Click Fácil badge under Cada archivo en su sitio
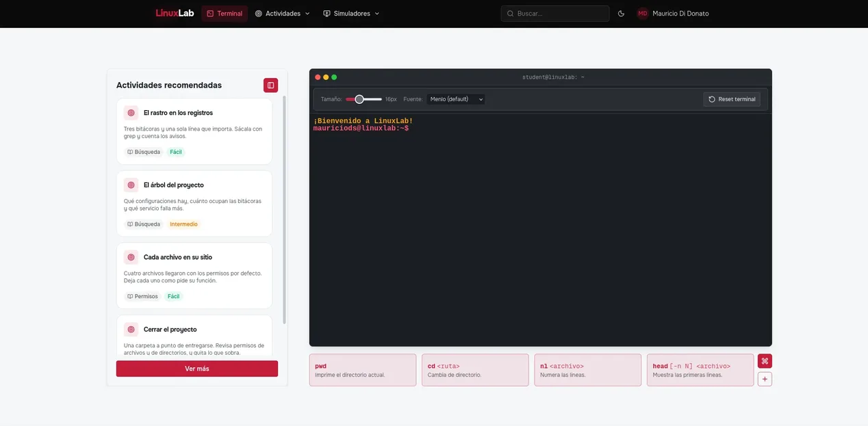Viewport: 868px width, 426px height. pos(174,297)
